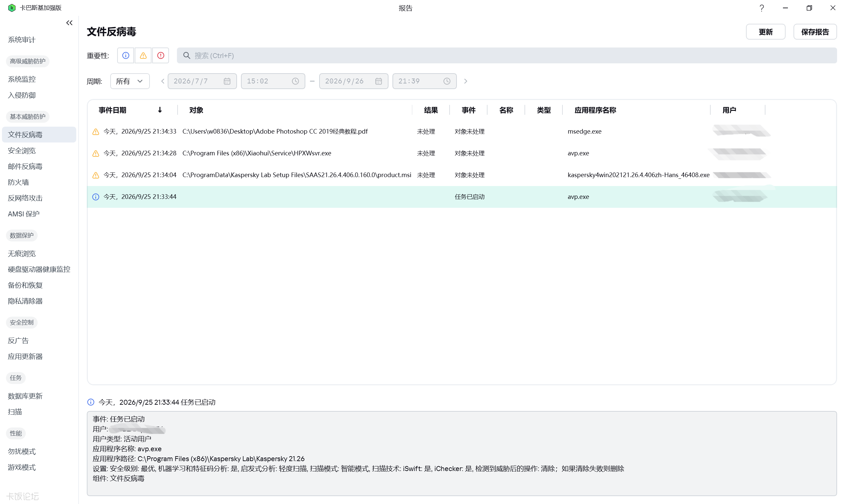Go to previous period with left chevron

(x=163, y=81)
